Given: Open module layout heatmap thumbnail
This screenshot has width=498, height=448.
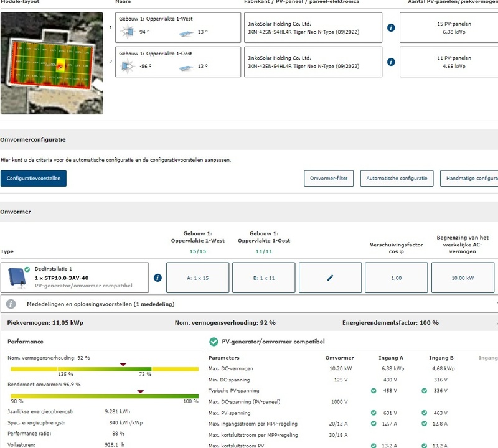Looking at the screenshot, I should coord(52,63).
